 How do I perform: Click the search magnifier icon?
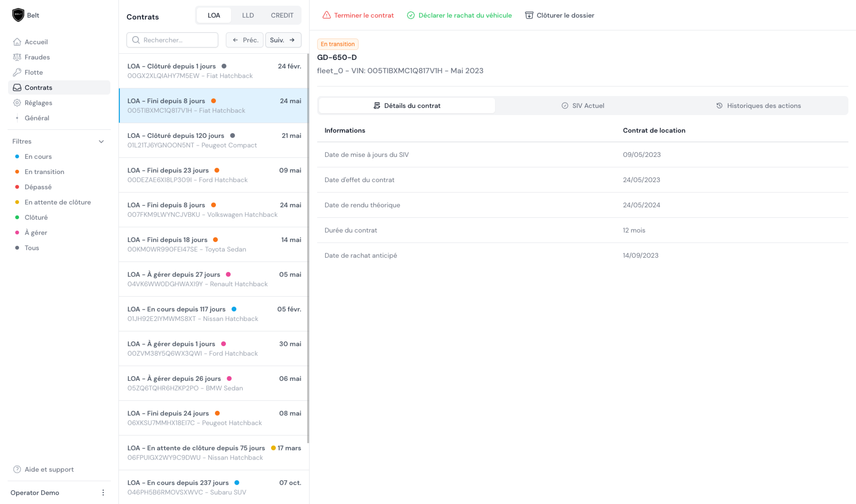[x=136, y=40]
